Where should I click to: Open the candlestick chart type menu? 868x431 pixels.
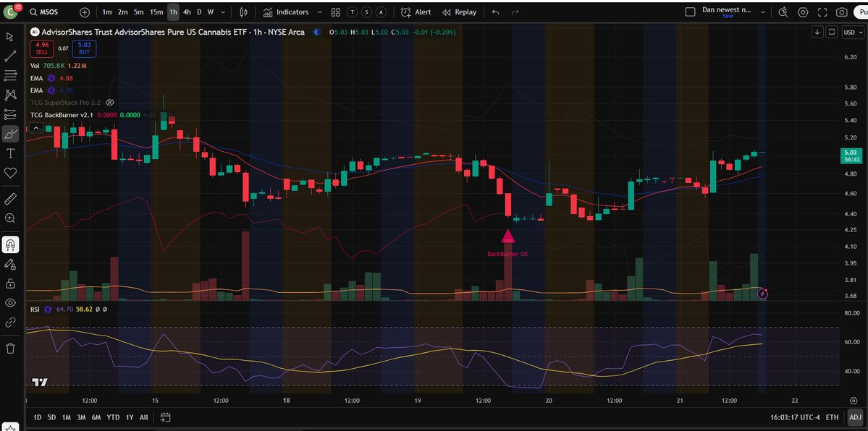coord(244,12)
